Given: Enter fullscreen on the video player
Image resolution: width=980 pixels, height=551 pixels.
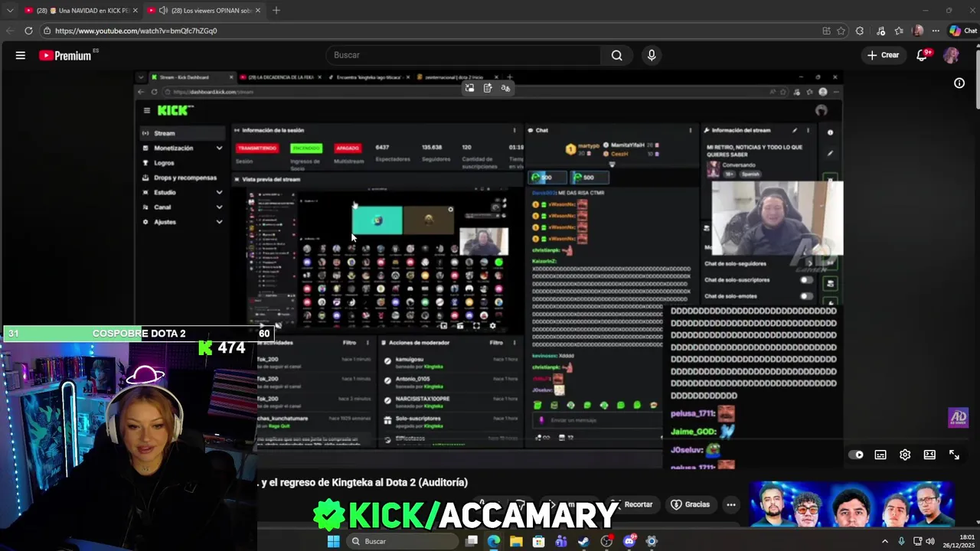Looking at the screenshot, I should coord(954,455).
